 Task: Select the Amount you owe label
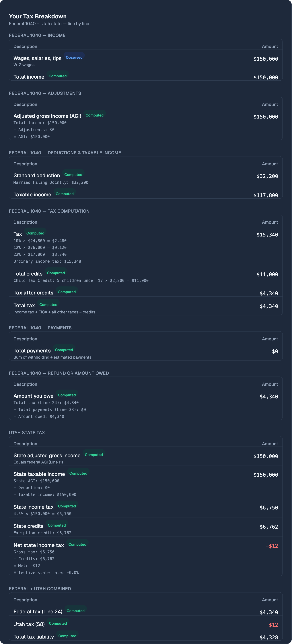pyautogui.click(x=34, y=396)
